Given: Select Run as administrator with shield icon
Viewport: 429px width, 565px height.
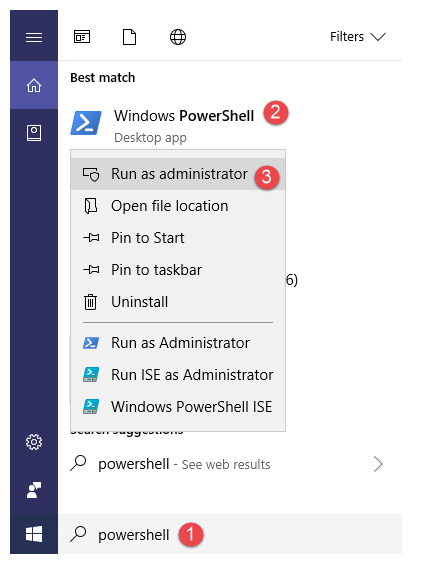Looking at the screenshot, I should [x=178, y=174].
